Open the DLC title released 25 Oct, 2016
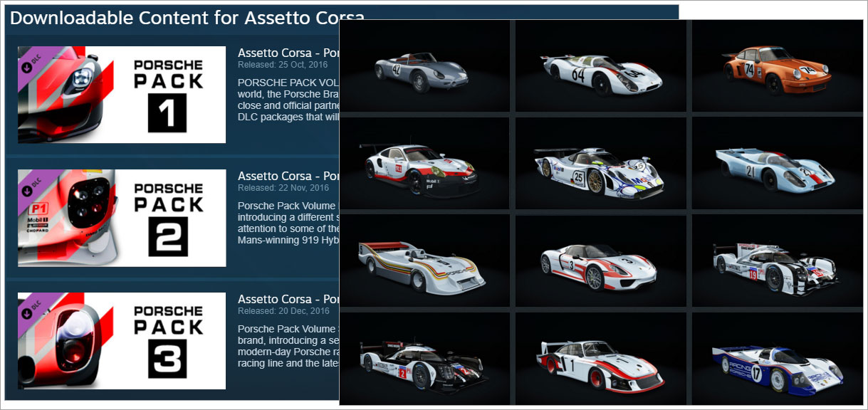The image size is (868, 410). (x=288, y=53)
